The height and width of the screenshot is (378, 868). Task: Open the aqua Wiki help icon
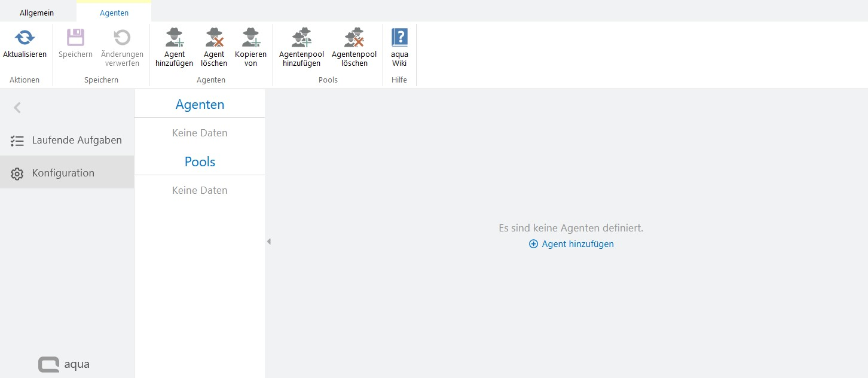[x=399, y=38]
